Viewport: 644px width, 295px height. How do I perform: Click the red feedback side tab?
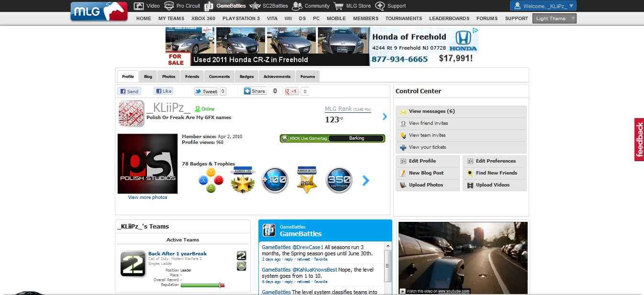(x=639, y=140)
